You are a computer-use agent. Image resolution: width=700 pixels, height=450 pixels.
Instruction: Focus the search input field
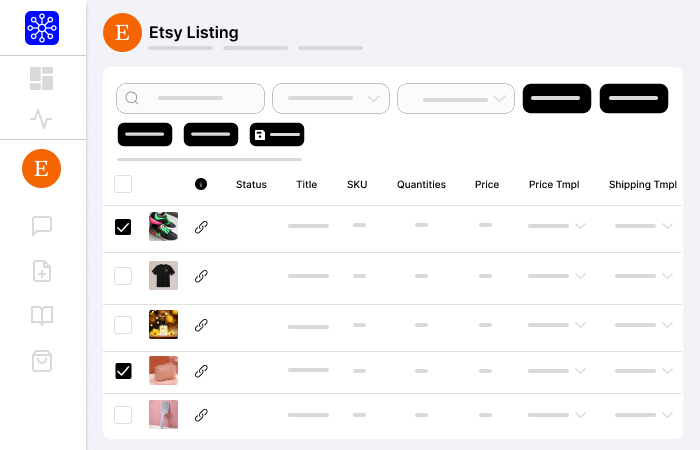(x=191, y=98)
